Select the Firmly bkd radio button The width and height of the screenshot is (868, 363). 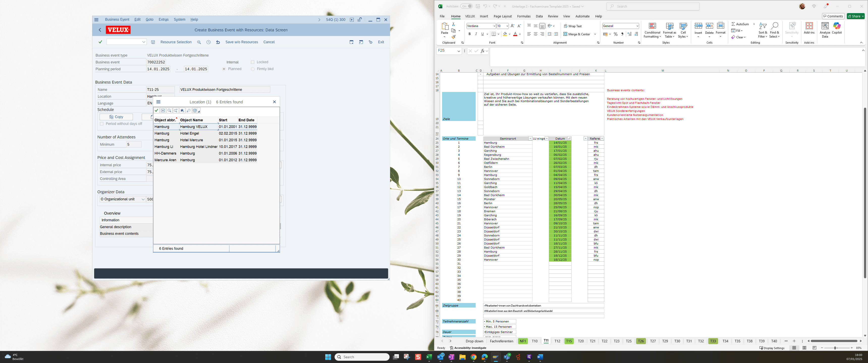(x=253, y=69)
